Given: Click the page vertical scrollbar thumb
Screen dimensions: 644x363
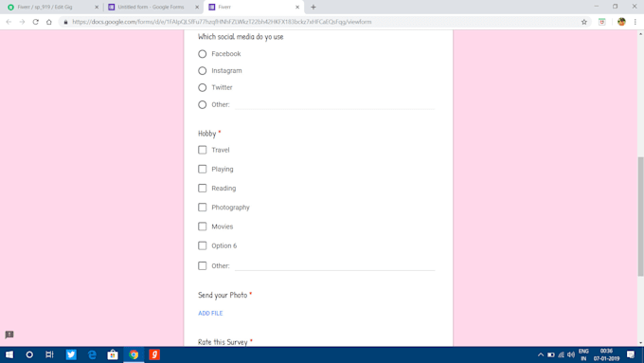Looking at the screenshot, I should 640,217.
